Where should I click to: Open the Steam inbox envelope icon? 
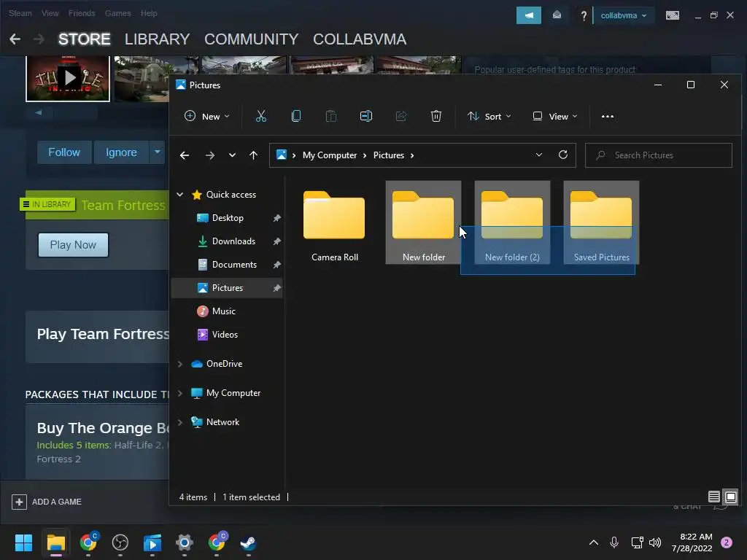tap(557, 15)
